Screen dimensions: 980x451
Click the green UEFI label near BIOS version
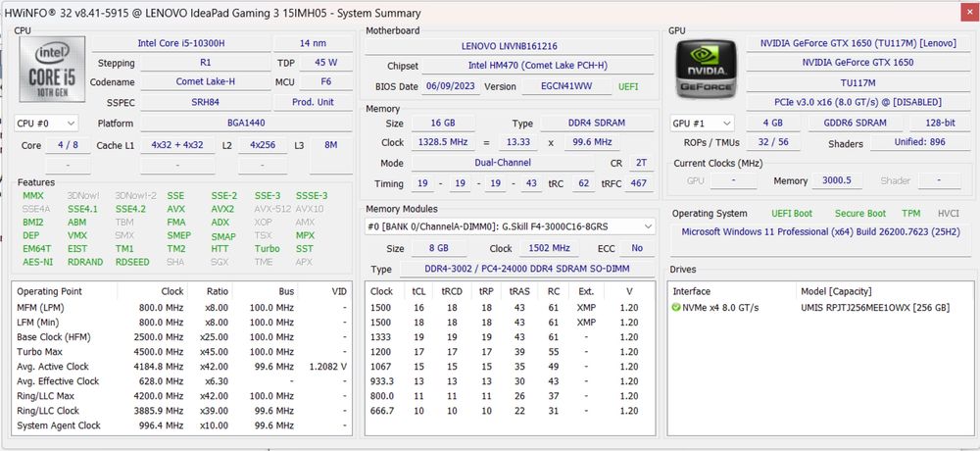[628, 87]
